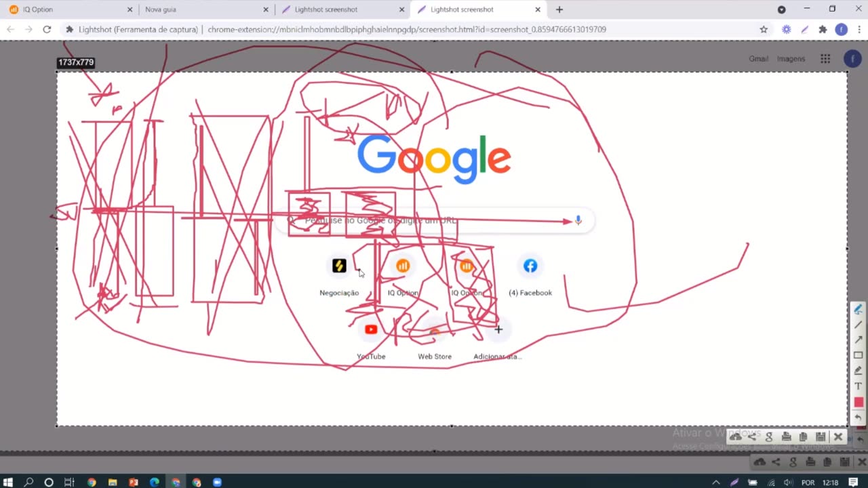The width and height of the screenshot is (868, 488).
Task: Print the screenshot from the bright action toolbar
Action: 786,437
